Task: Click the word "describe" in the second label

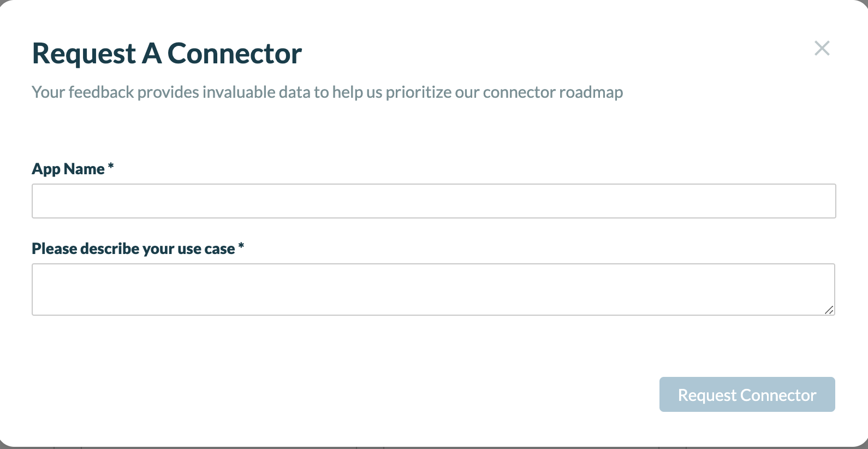Action: (x=110, y=249)
